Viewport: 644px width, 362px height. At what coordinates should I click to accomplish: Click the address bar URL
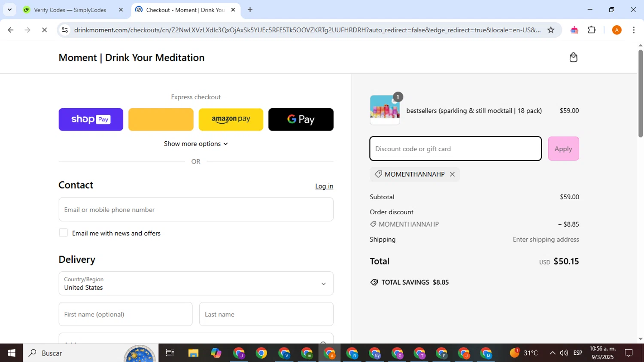[x=307, y=30]
